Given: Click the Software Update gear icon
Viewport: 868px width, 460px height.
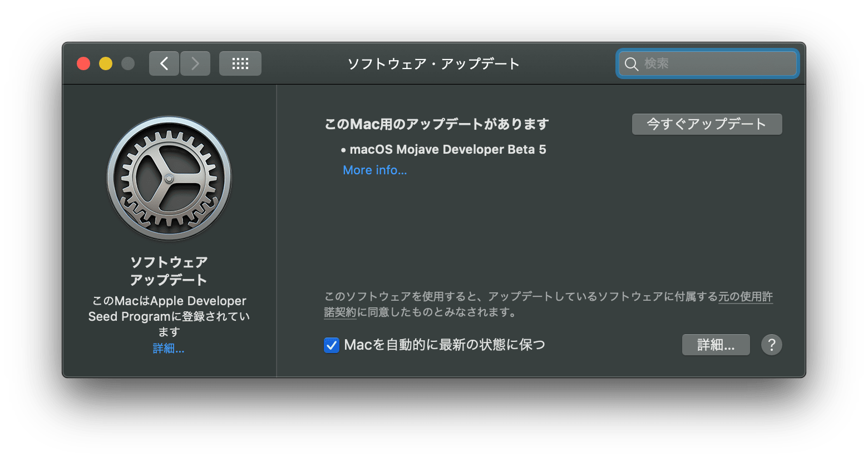Looking at the screenshot, I should 169,178.
